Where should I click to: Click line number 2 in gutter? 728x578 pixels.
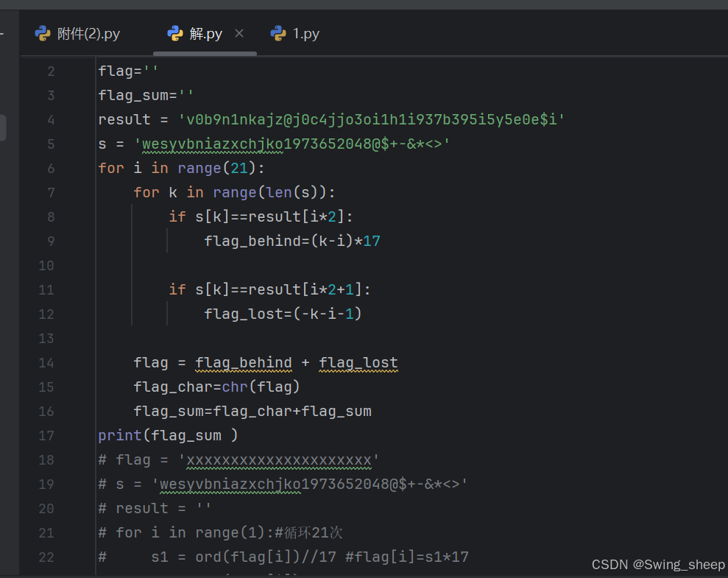(51, 71)
